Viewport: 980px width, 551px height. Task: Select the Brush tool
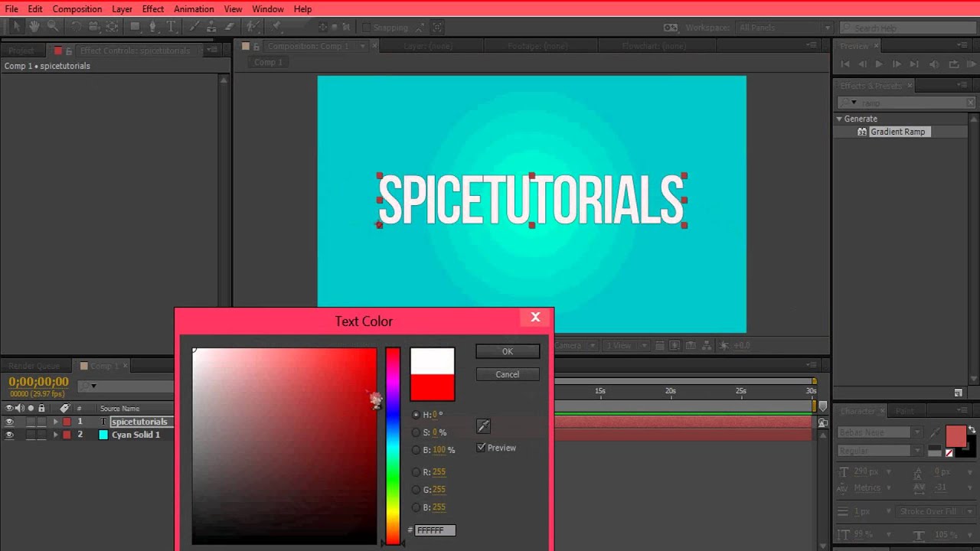tap(194, 27)
